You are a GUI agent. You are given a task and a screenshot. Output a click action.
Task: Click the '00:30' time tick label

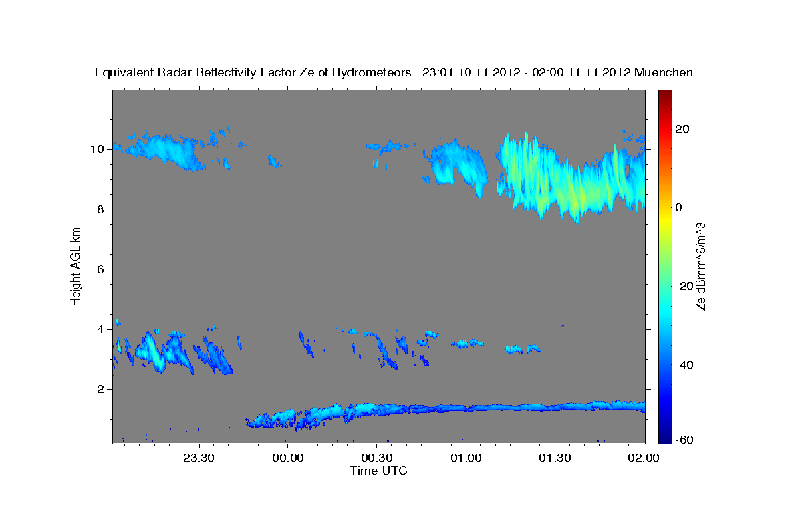coord(376,458)
